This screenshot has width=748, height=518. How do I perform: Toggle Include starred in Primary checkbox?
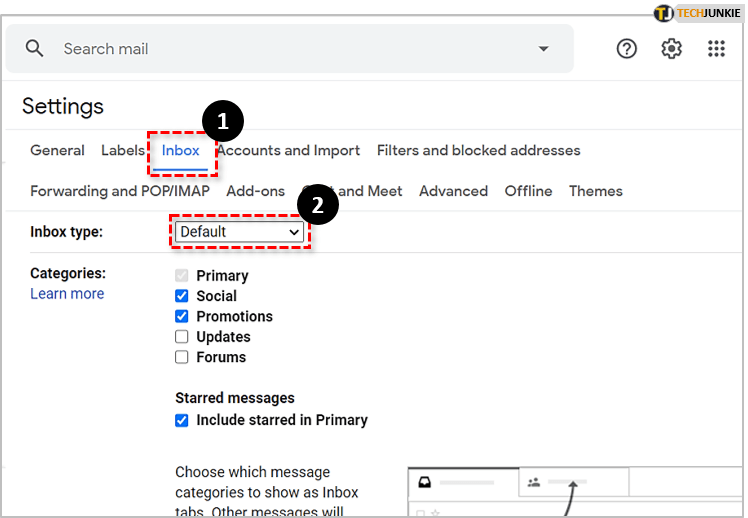182,420
